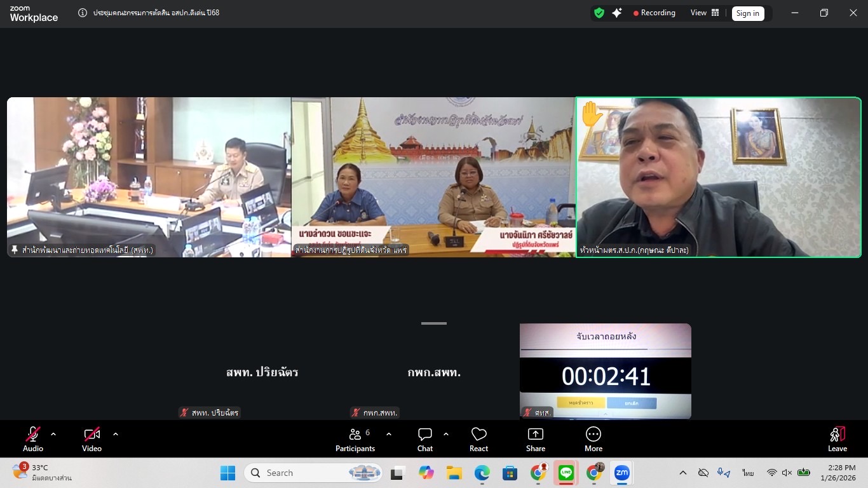Open the Video settings chevron
This screenshot has width=868, height=488.
point(115,434)
